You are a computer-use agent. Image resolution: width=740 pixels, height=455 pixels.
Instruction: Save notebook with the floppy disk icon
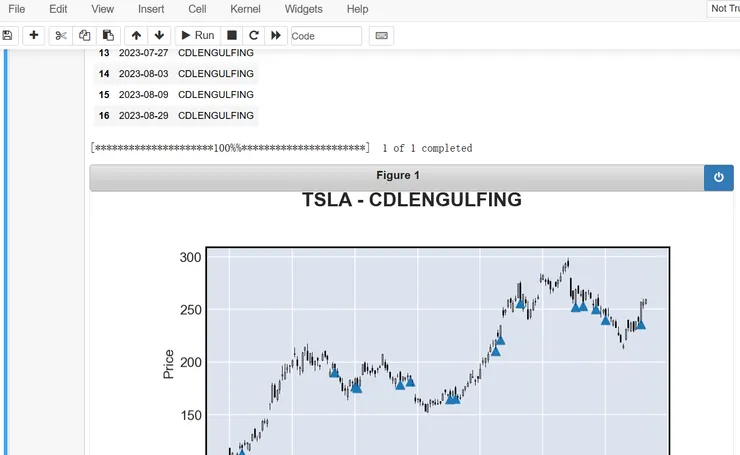tap(8, 35)
